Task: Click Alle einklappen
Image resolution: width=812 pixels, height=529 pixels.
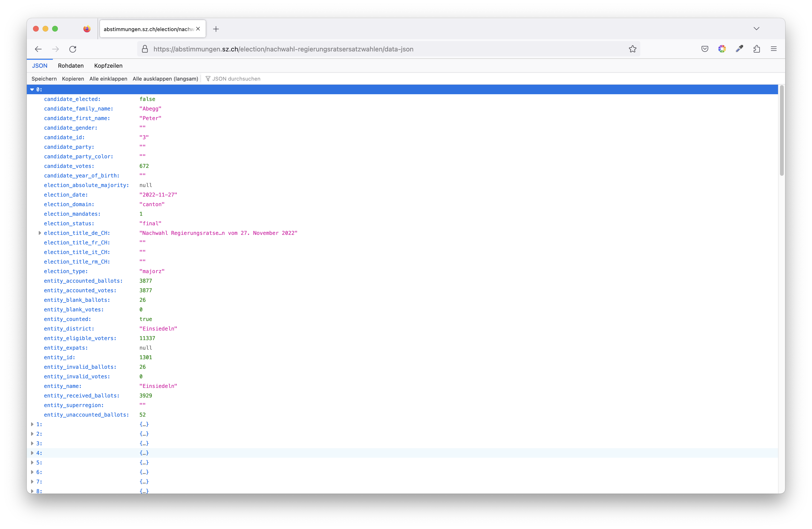Action: click(x=108, y=79)
